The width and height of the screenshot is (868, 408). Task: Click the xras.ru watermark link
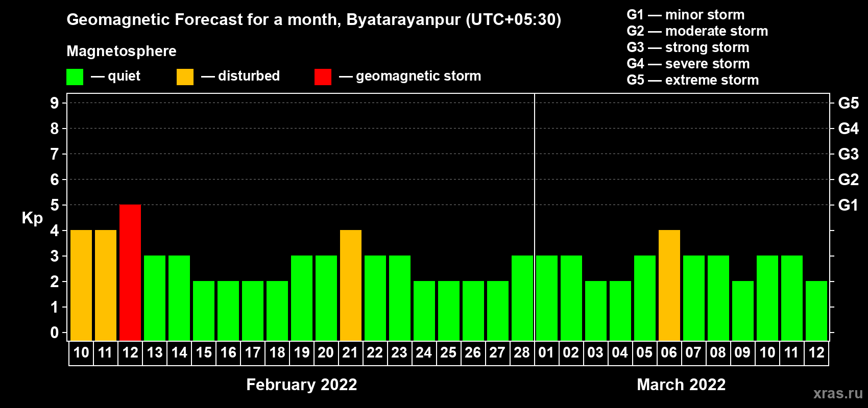(x=838, y=393)
